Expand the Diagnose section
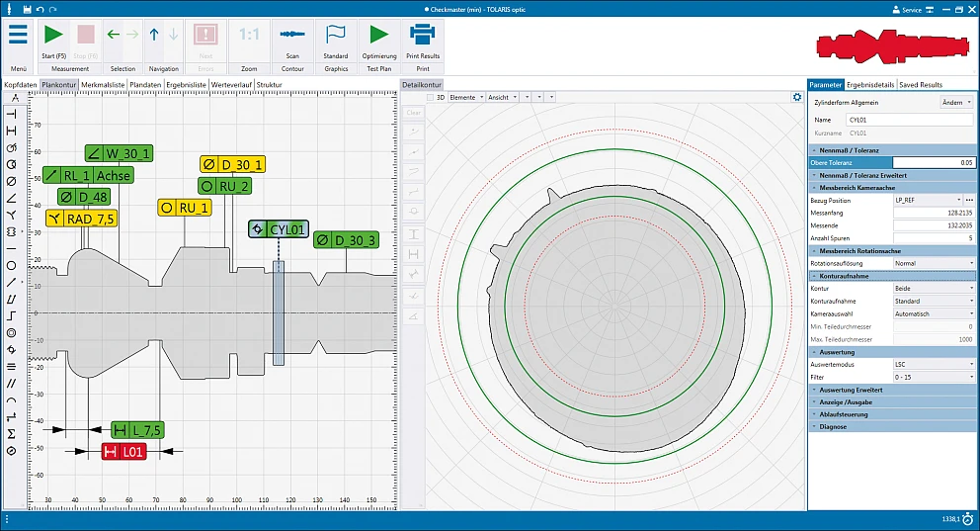The image size is (980, 531). click(x=892, y=426)
